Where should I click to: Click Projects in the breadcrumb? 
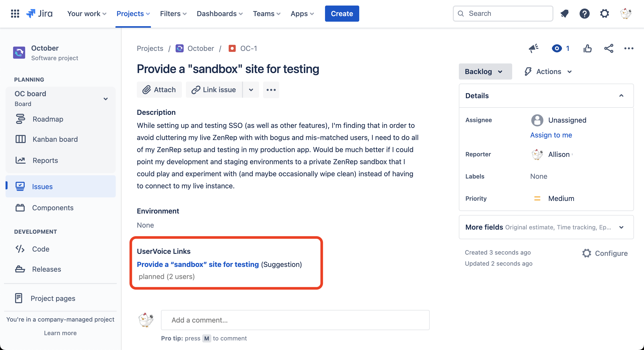[150, 48]
